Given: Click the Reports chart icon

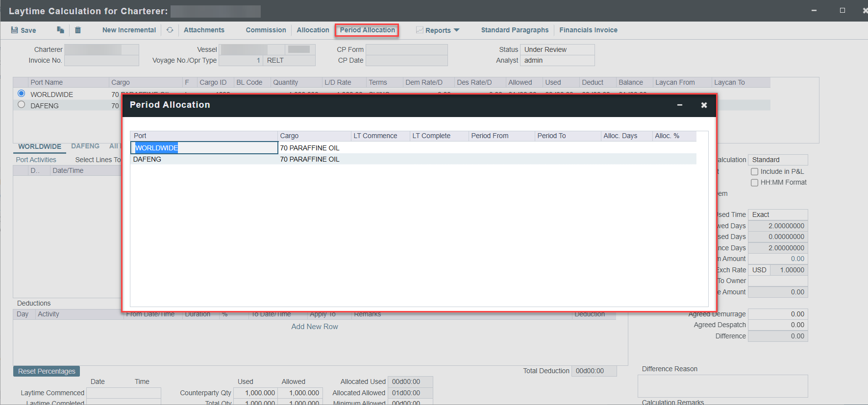Looking at the screenshot, I should click(x=420, y=30).
